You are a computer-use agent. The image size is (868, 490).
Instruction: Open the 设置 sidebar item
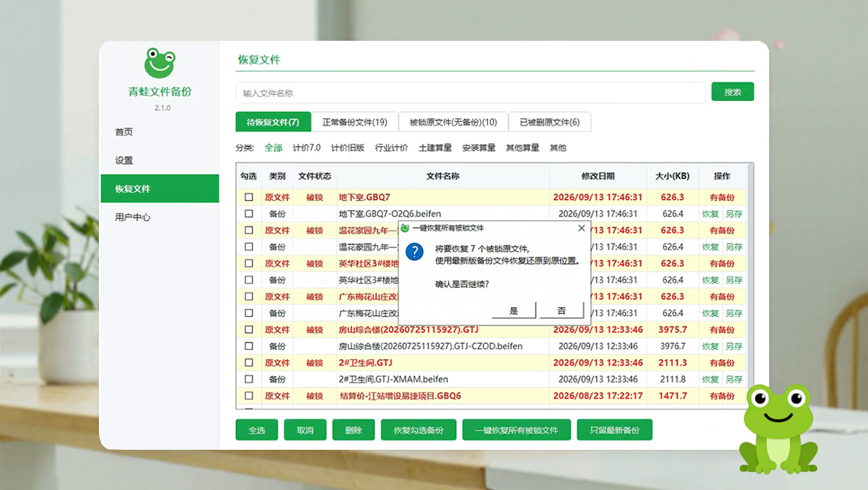click(x=160, y=160)
